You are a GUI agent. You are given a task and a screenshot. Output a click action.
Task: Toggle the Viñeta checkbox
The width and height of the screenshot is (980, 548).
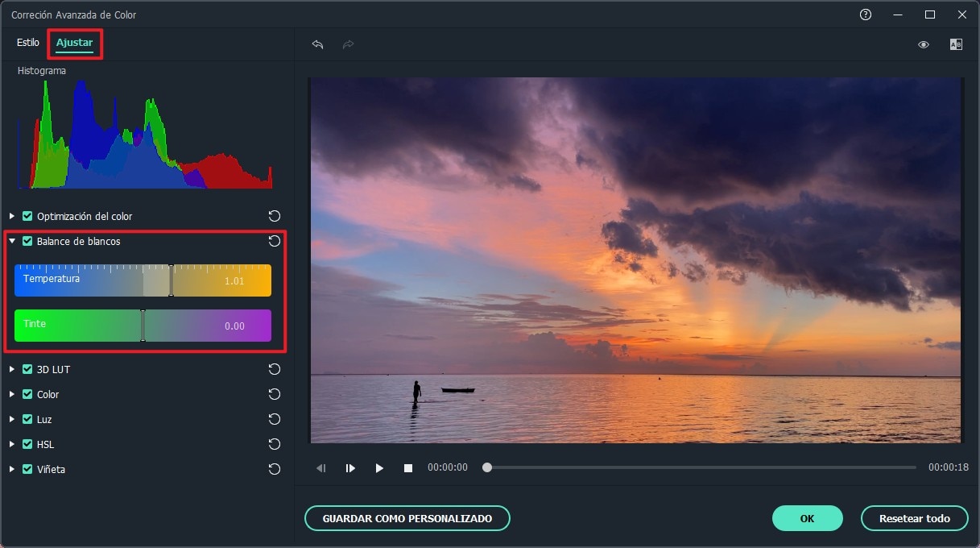tap(28, 469)
